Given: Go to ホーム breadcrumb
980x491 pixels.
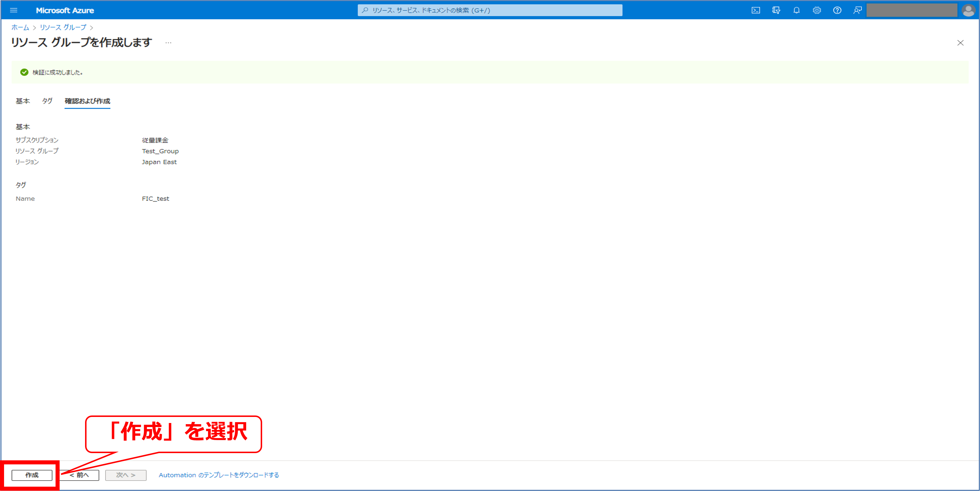Looking at the screenshot, I should pos(20,27).
